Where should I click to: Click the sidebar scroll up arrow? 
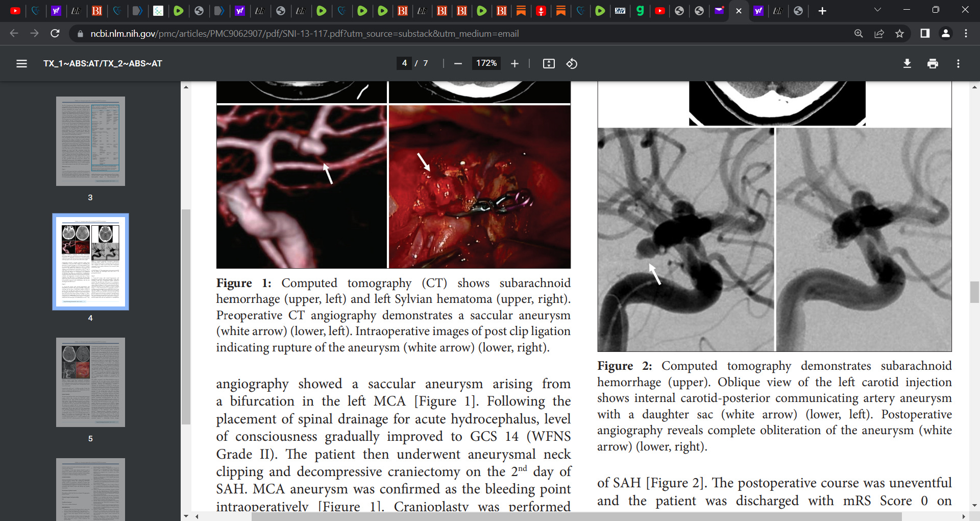pyautogui.click(x=186, y=87)
